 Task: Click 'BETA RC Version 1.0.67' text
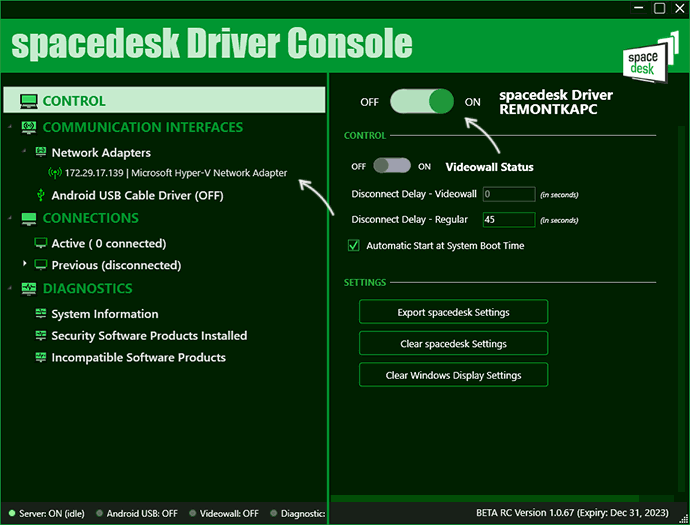tap(525, 513)
